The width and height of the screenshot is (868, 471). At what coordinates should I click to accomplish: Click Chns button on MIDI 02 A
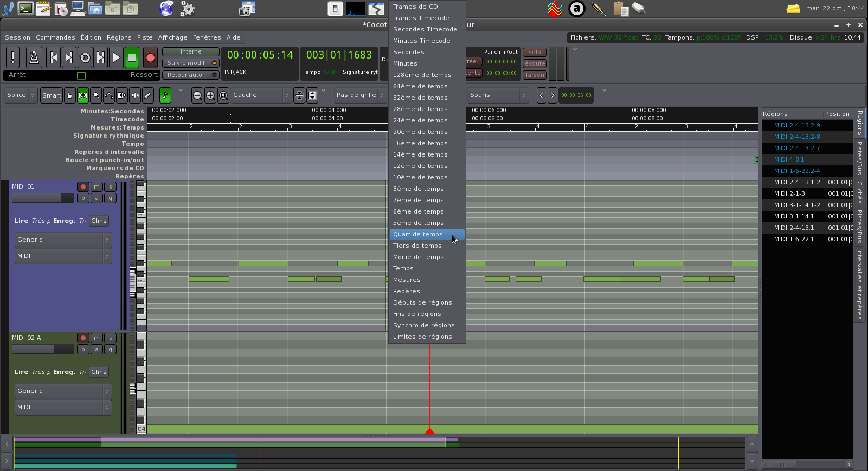click(x=99, y=372)
